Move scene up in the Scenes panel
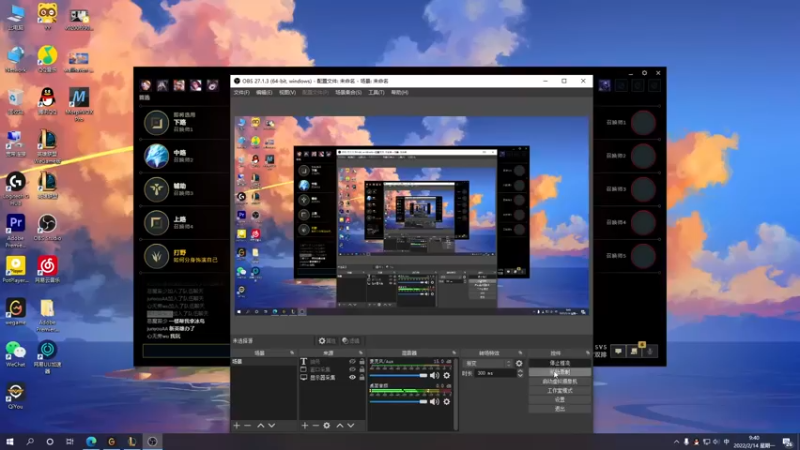Screen dimensions: 800x450 coord(261,425)
